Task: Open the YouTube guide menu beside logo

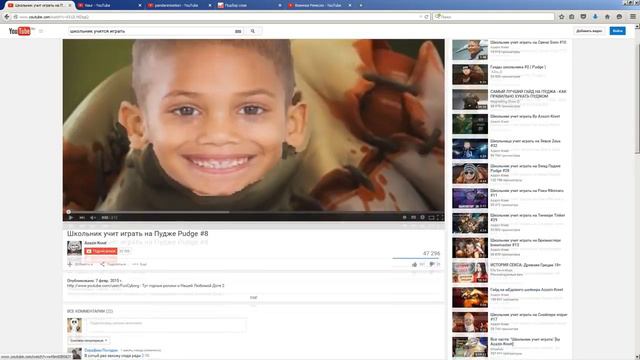Action: point(41,31)
